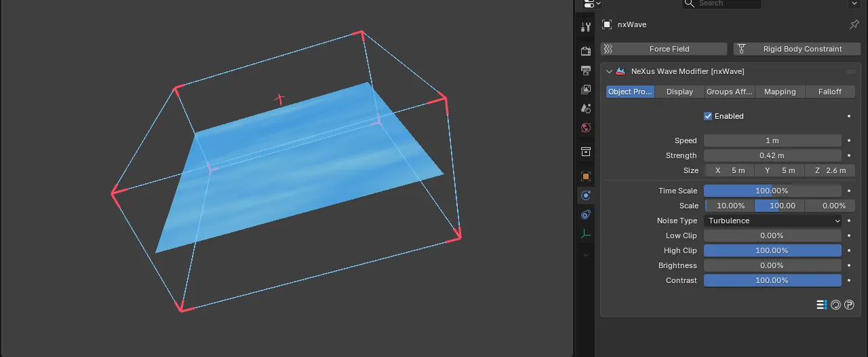The image size is (868, 357).
Task: Click the Speed 1 m field
Action: (x=772, y=140)
